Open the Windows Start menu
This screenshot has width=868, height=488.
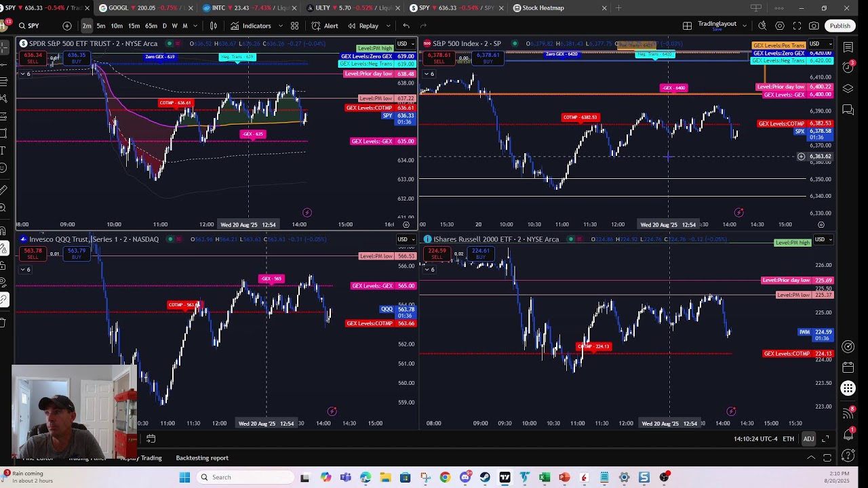[184, 477]
